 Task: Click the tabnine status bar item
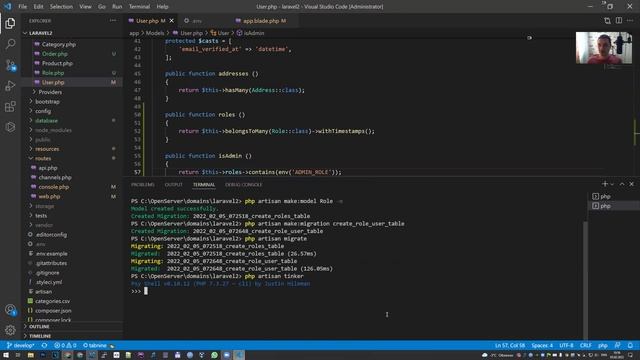tap(98, 345)
